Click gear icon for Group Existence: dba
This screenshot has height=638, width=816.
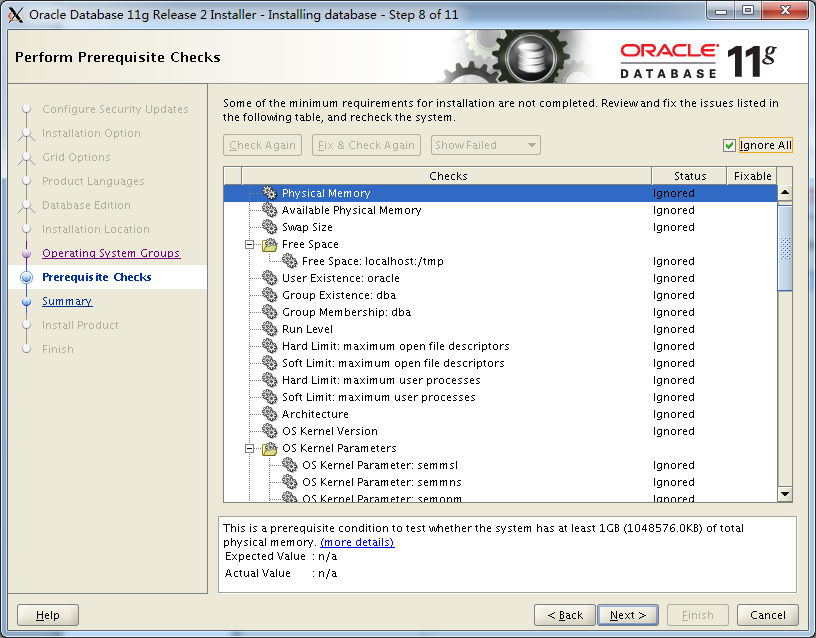pyautogui.click(x=270, y=295)
